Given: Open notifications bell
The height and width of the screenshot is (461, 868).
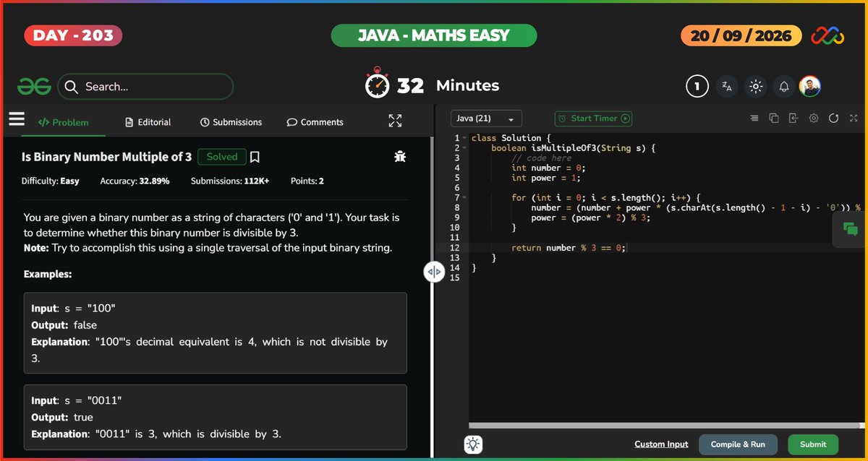Looking at the screenshot, I should click(x=784, y=87).
